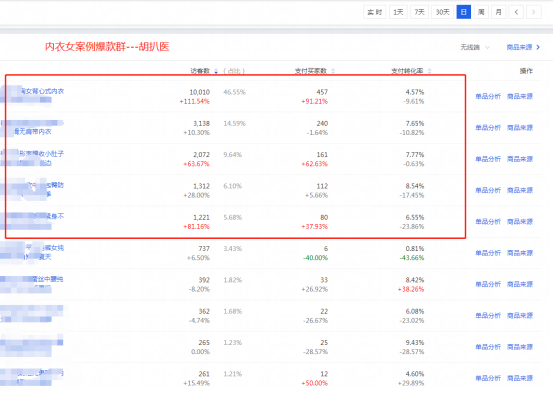This screenshot has height=397, width=553.
Task: Open 单品分析 for the 10,010 visitors row
Action: 488,96
